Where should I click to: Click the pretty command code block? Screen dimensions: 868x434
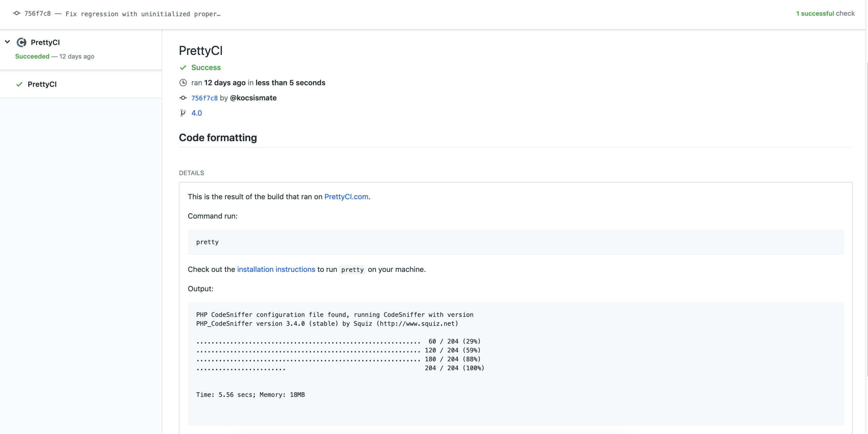[x=515, y=242]
